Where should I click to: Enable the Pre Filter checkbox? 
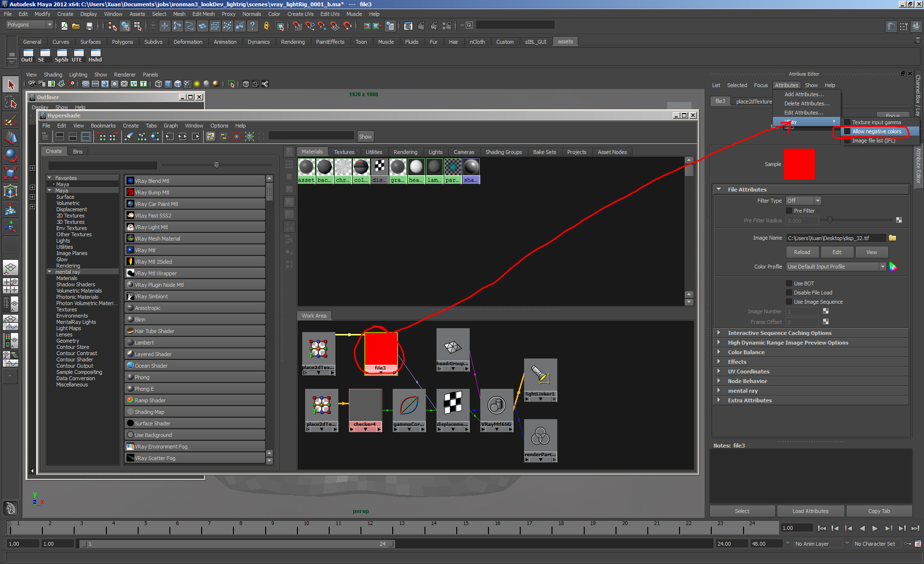(x=789, y=211)
